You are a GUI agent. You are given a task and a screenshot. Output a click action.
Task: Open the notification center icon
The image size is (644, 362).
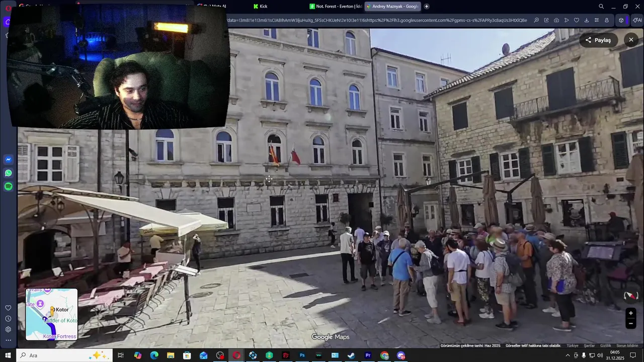[x=633, y=355]
